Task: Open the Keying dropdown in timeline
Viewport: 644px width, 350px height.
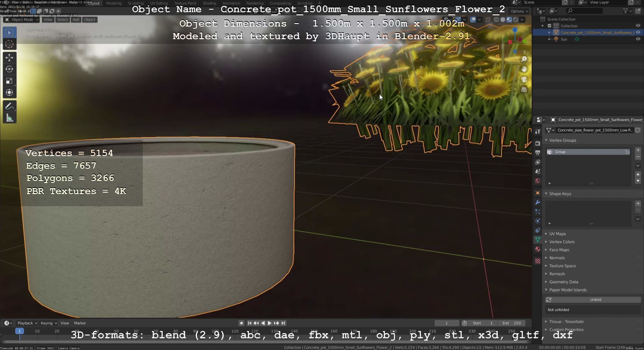Action: [x=49, y=323]
